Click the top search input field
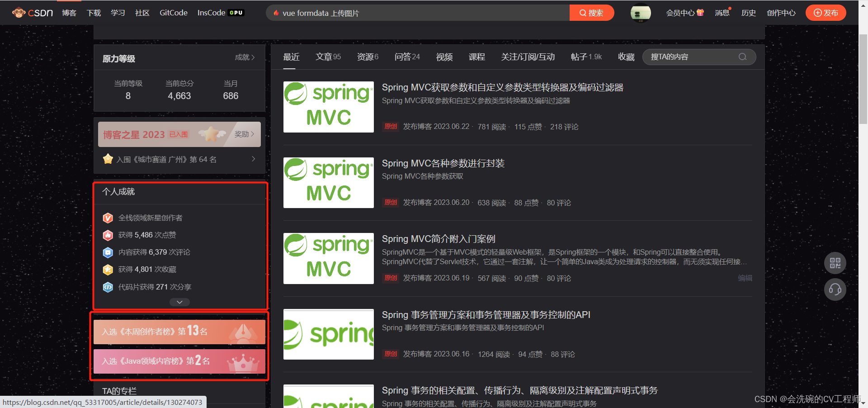868x408 pixels. point(418,13)
